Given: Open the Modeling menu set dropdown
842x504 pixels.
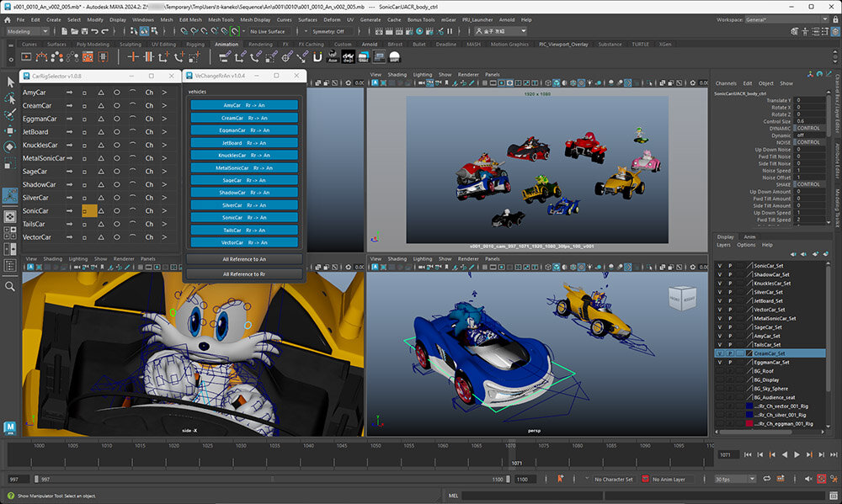Looking at the screenshot, I should pyautogui.click(x=28, y=31).
